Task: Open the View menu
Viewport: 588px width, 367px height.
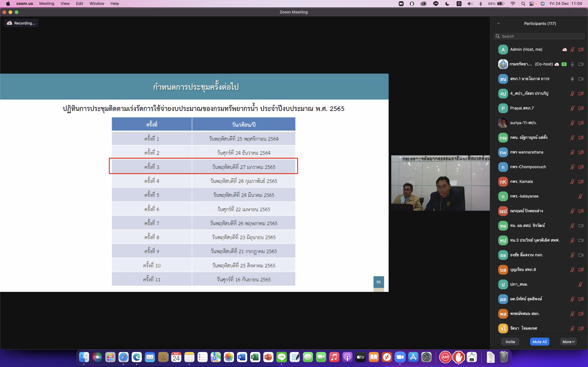Action: pos(65,4)
